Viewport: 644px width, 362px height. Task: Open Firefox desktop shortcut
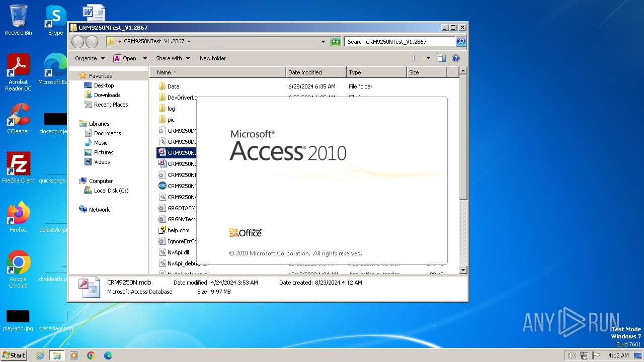click(18, 217)
